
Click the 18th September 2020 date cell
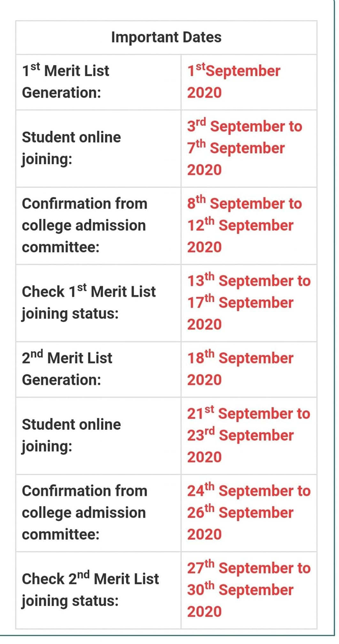pyautogui.click(x=240, y=369)
